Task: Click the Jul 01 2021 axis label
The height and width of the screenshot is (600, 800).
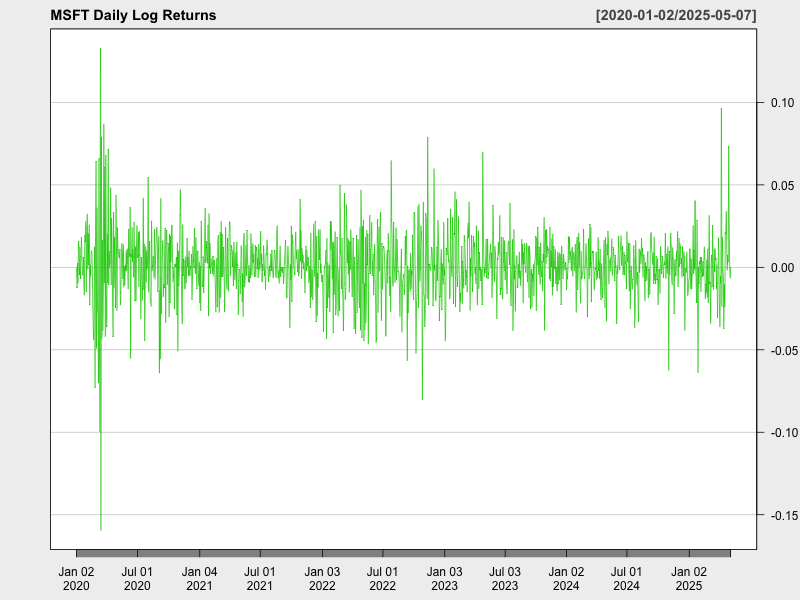Action: (x=260, y=579)
